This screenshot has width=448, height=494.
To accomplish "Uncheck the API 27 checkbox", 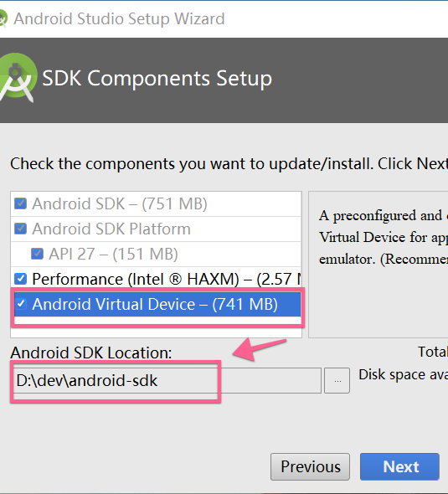I will pyautogui.click(x=37, y=254).
